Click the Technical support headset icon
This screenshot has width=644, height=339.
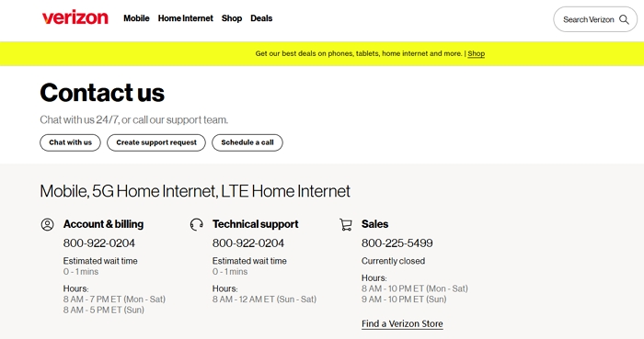(196, 224)
